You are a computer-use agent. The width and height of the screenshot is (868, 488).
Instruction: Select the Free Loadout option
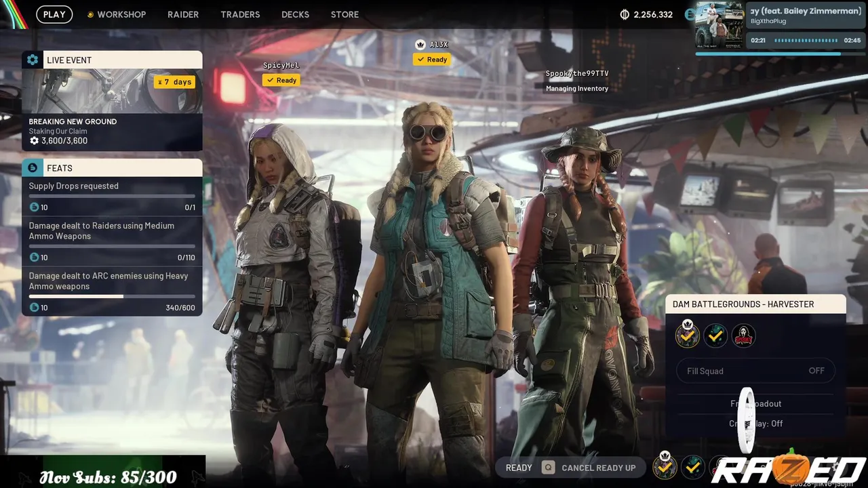click(755, 403)
